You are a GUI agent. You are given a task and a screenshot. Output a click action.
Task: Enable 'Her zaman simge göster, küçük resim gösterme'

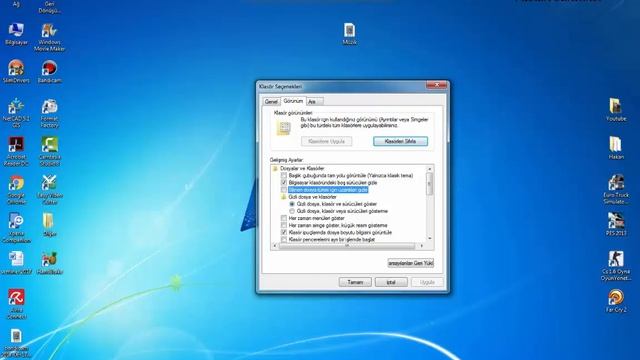(x=284, y=225)
